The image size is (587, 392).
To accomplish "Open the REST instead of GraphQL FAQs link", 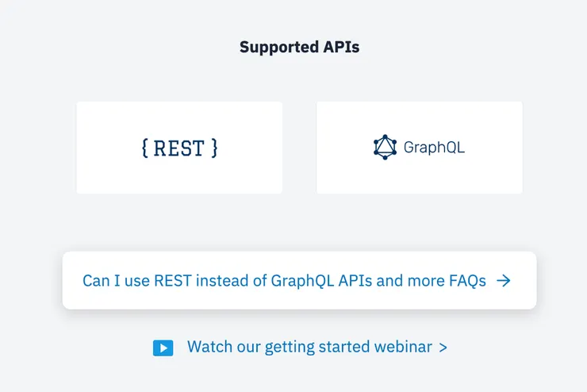I will point(284,281).
